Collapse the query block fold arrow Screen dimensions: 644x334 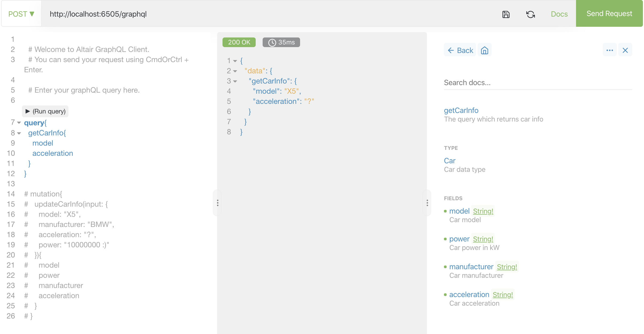[19, 123]
